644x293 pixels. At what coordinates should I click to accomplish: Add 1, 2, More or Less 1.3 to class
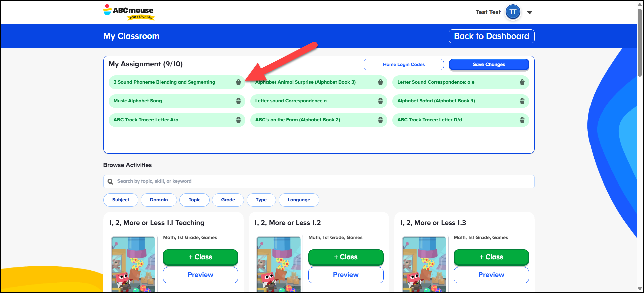(x=491, y=257)
